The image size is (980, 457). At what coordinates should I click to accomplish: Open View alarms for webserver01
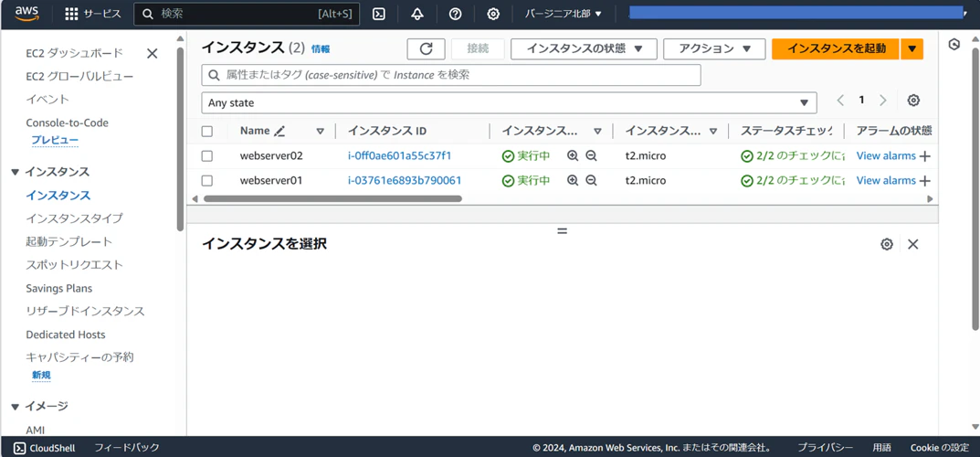click(886, 181)
